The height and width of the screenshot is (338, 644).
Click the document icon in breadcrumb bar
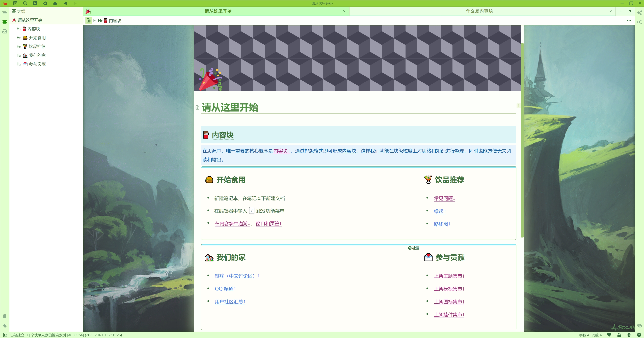(x=89, y=20)
